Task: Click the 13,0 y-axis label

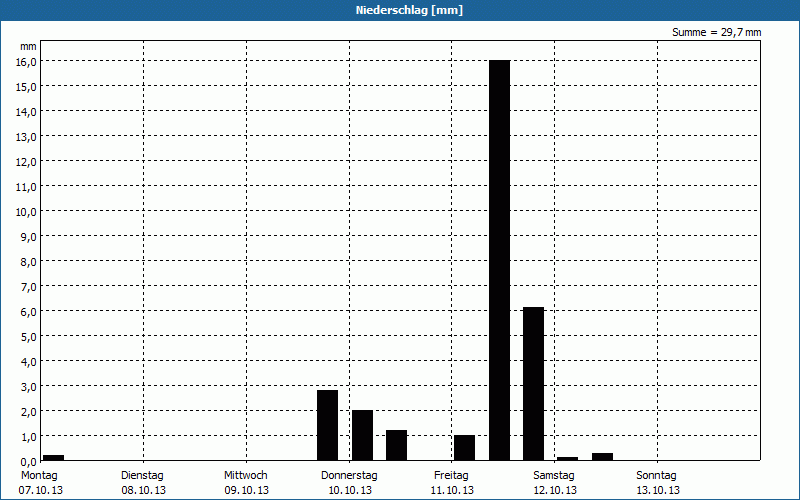Action: click(x=26, y=137)
